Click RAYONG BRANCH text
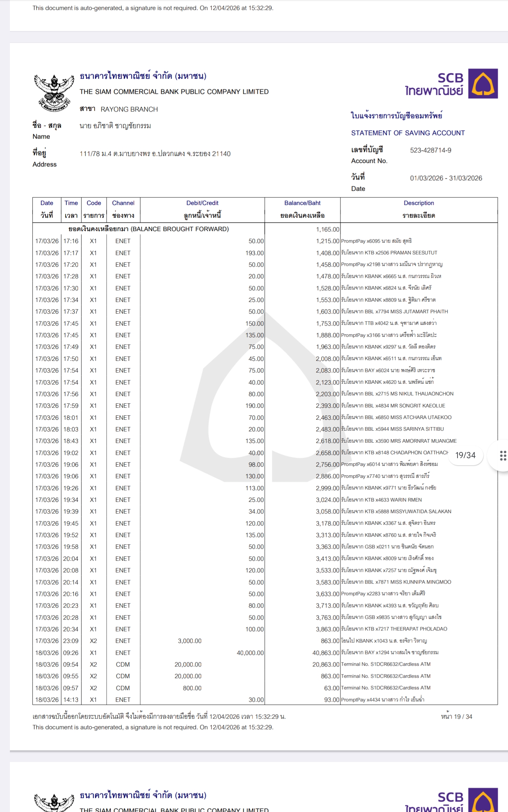 (129, 109)
